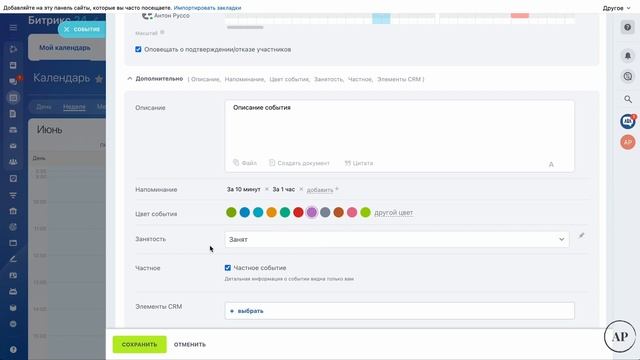Click the green Сохранить button

coord(140,344)
